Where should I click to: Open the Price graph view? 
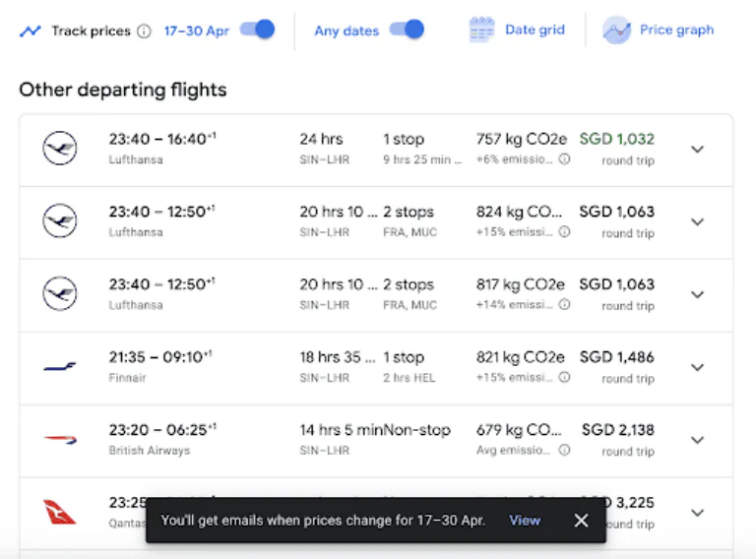point(676,30)
